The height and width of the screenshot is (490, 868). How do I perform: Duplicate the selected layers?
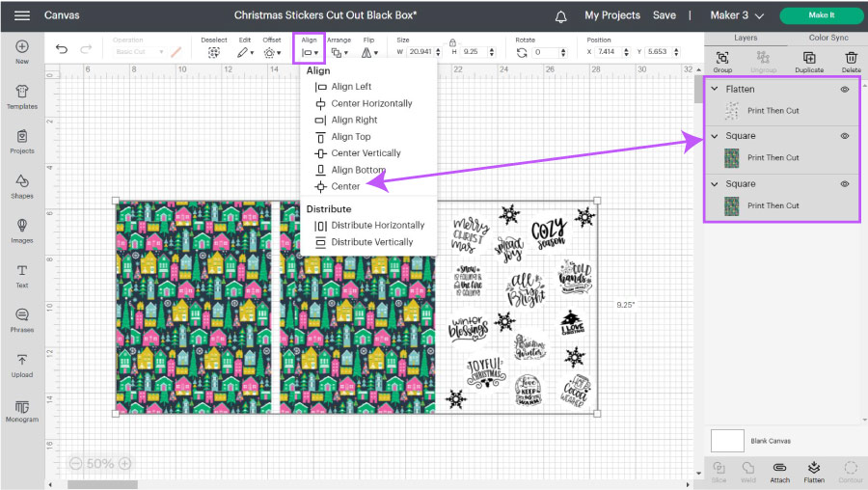(809, 60)
